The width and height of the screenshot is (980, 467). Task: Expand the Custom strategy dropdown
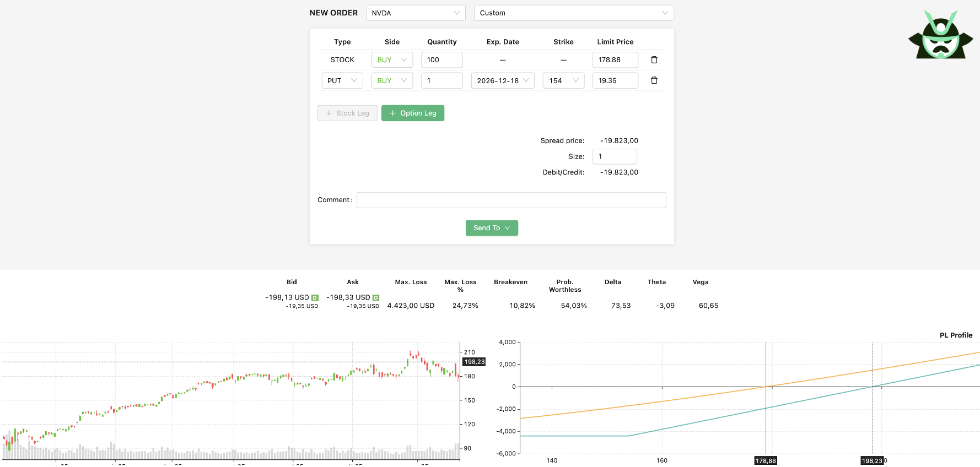pyautogui.click(x=573, y=13)
